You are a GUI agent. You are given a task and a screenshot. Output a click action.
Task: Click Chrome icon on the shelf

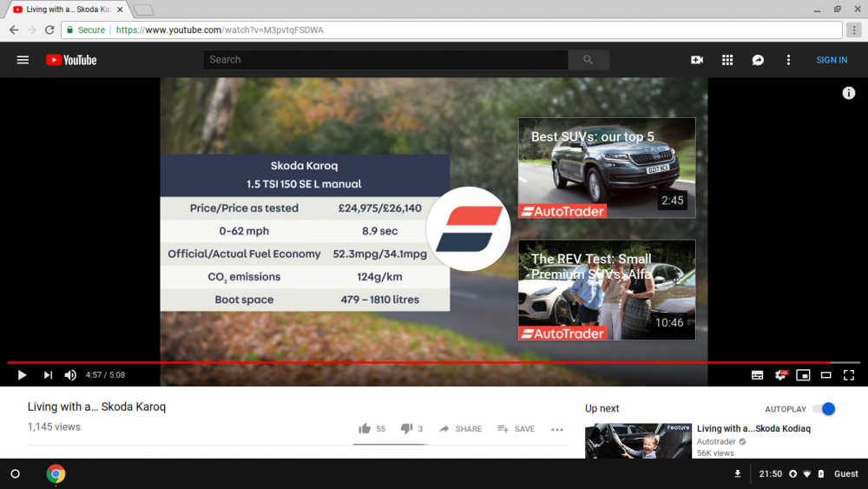(56, 474)
